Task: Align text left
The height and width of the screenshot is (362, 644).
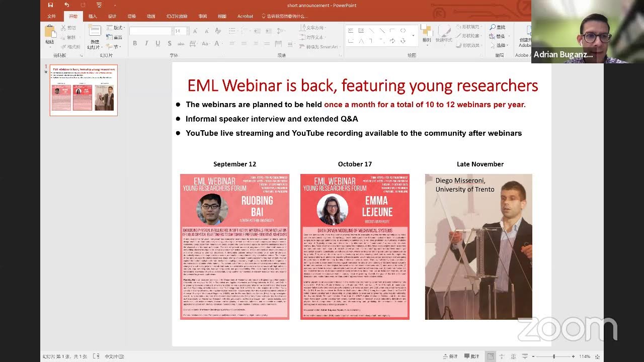Action: [x=232, y=44]
